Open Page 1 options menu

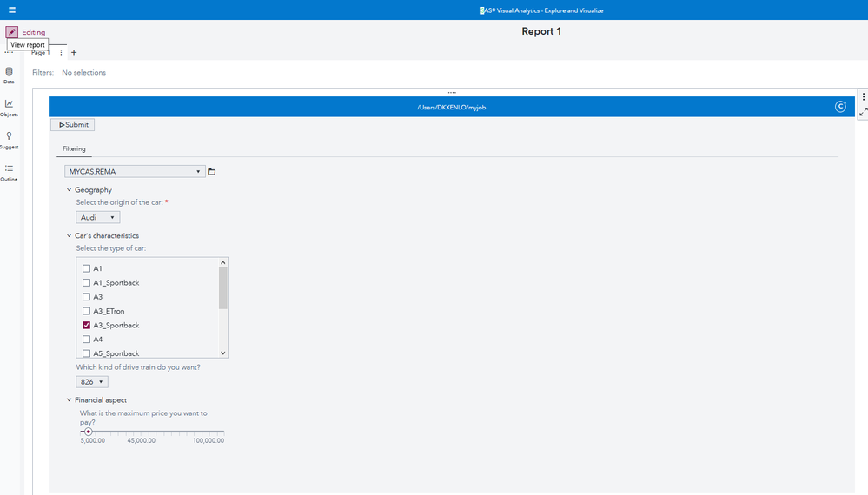pos(61,53)
